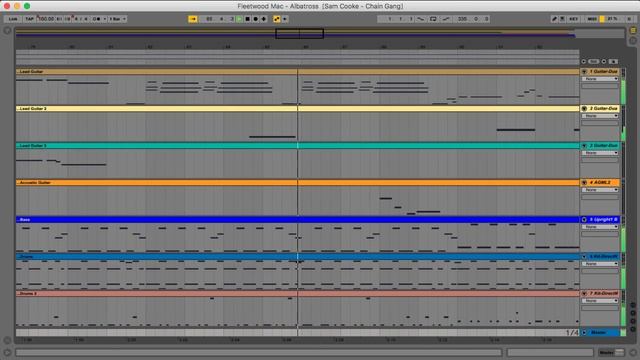Toggle the MIDI Arrangement Overdub plus button
Image resolution: width=640 pixels, height=360 pixels.
(264, 19)
